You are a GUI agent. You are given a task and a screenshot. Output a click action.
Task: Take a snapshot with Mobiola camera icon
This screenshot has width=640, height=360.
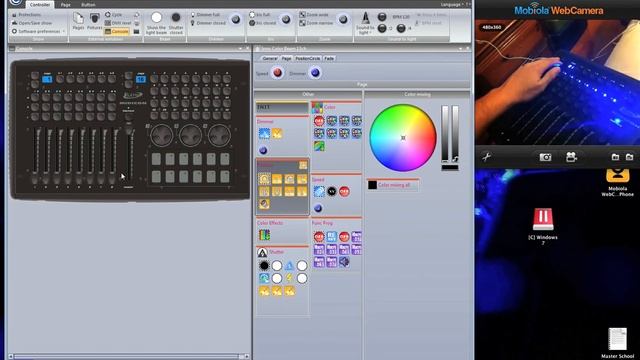click(545, 157)
